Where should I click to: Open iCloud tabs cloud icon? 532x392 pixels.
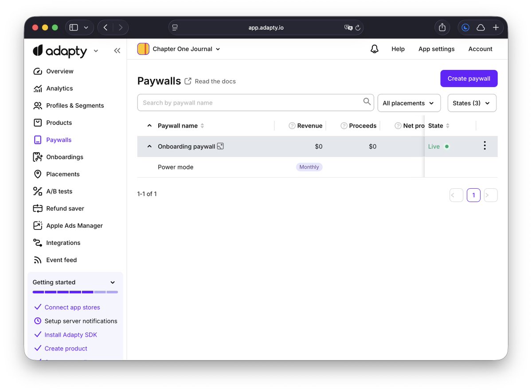pyautogui.click(x=481, y=27)
